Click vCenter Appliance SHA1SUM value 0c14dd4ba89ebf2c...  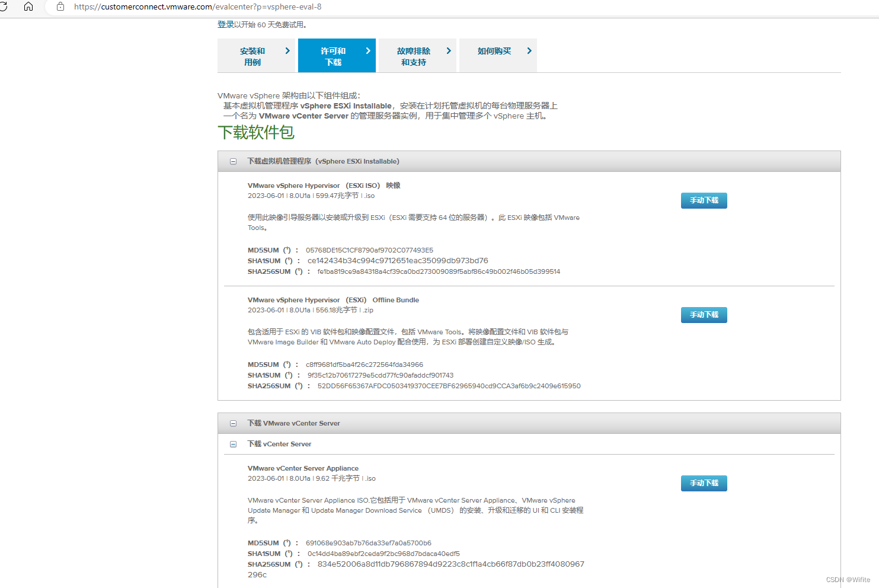383,554
